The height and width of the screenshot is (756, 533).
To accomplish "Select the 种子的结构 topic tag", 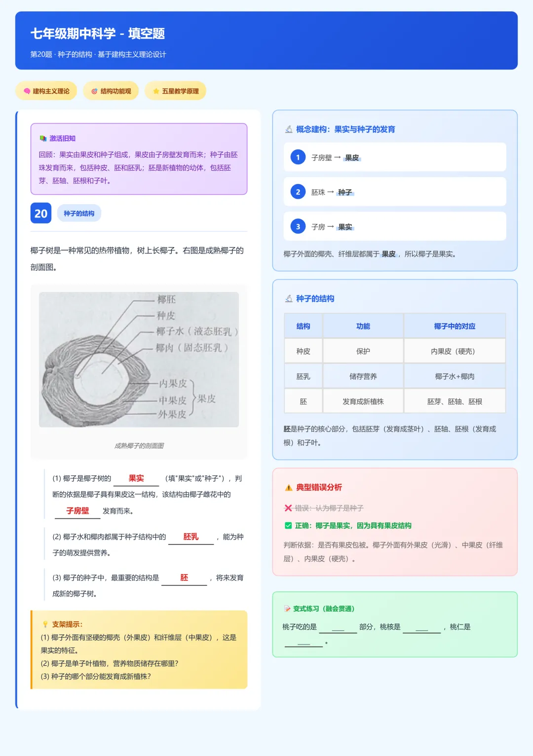I will point(79,213).
